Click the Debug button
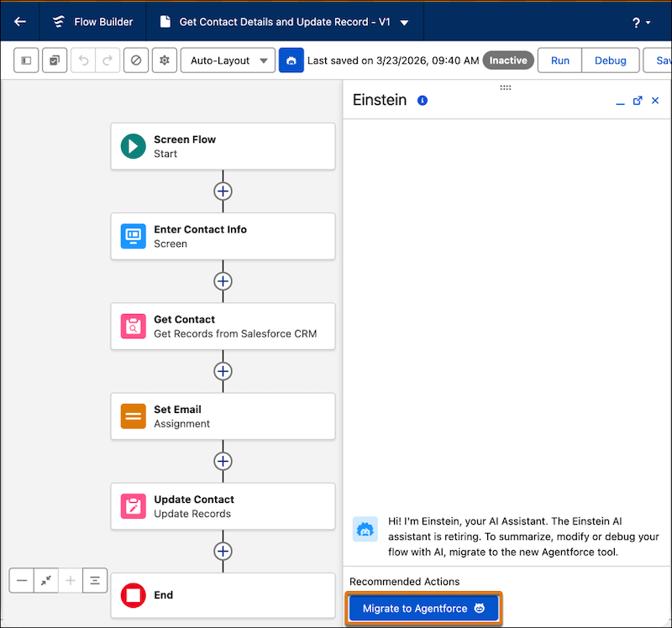672x628 pixels. tap(611, 60)
